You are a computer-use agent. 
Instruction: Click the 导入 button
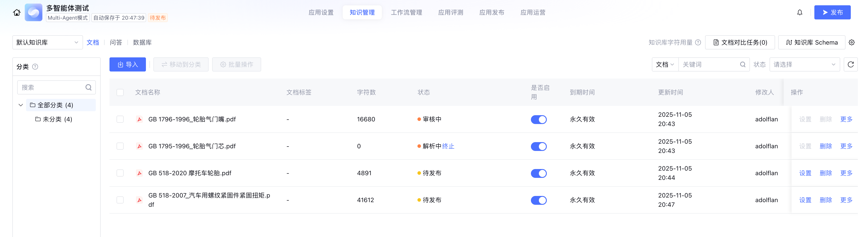tap(128, 64)
